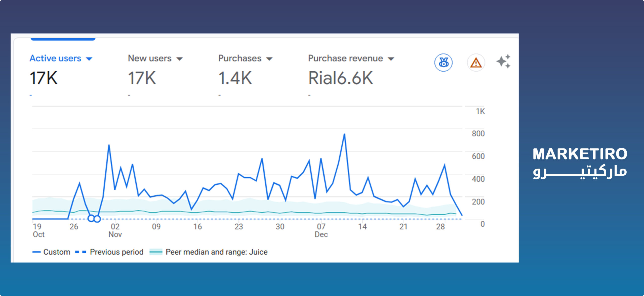Click the MARKETIRO logo text
644x296 pixels.
(x=580, y=154)
